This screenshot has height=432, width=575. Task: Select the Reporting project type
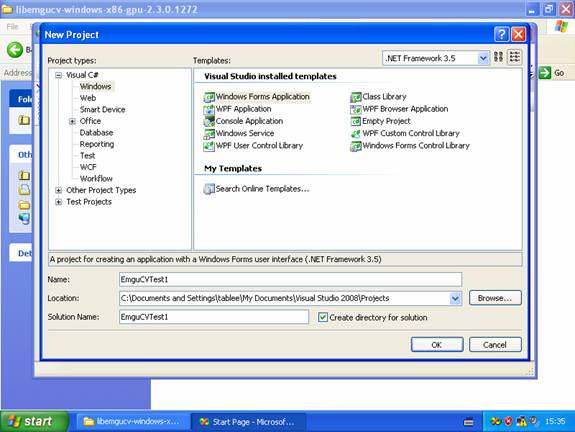97,144
